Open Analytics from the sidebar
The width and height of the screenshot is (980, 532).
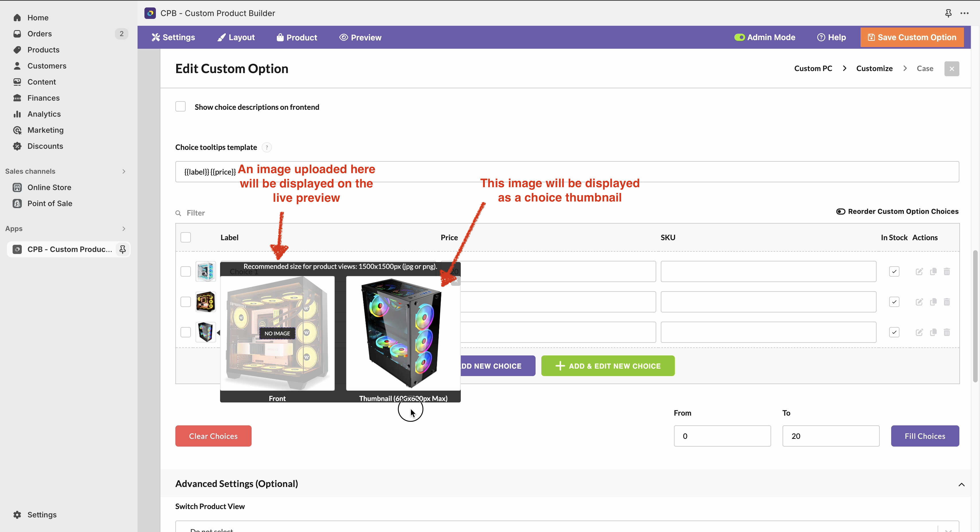point(44,114)
